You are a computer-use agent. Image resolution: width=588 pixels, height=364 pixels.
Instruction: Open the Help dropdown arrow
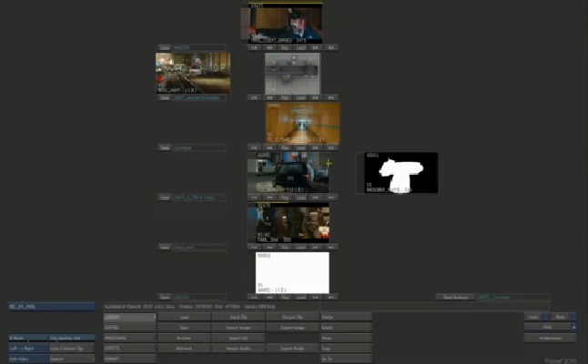573,328
